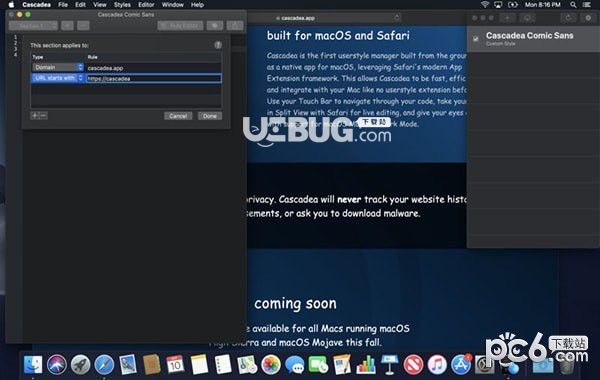This screenshot has height=380, width=600.
Task: Open the Edit menu
Action: (x=80, y=5)
